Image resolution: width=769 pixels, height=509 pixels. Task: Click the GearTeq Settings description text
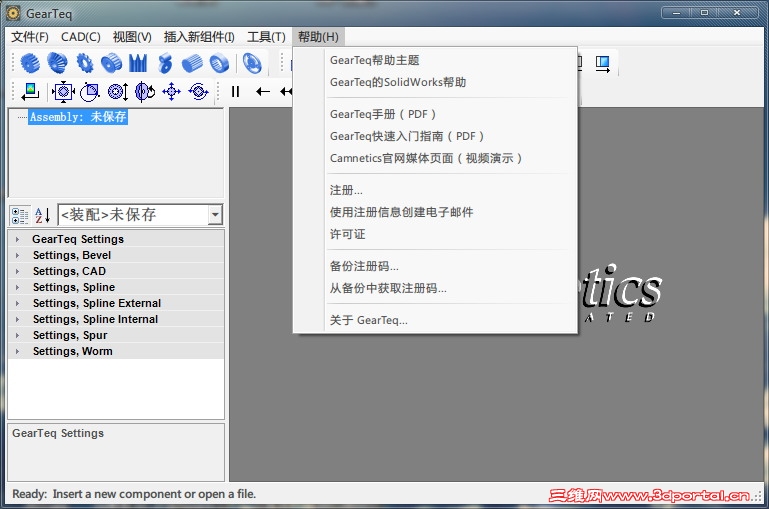[x=58, y=433]
